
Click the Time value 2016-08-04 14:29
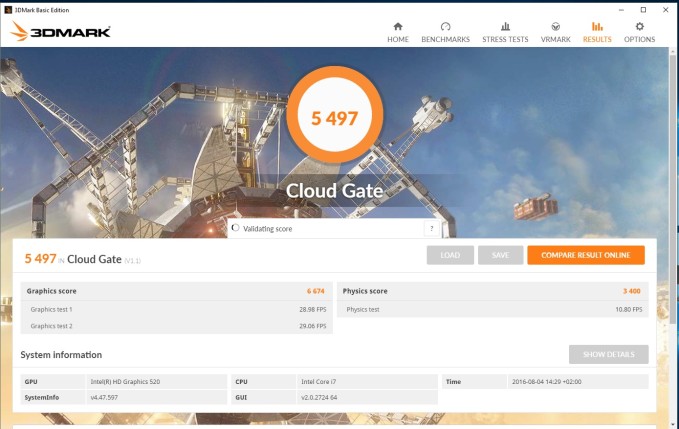click(546, 382)
